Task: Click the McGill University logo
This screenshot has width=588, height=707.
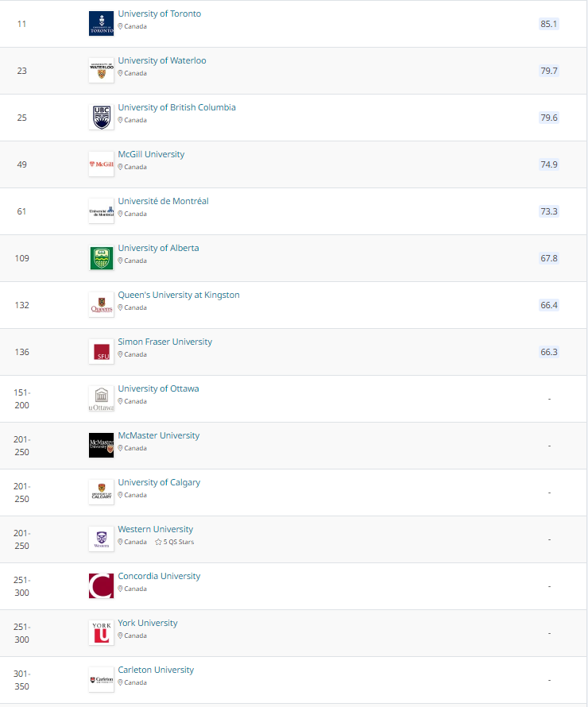Action: tap(101, 164)
